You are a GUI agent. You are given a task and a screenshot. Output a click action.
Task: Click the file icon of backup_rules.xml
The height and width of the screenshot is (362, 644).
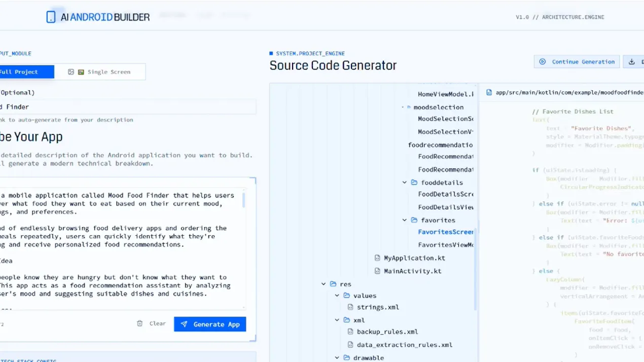(x=350, y=332)
